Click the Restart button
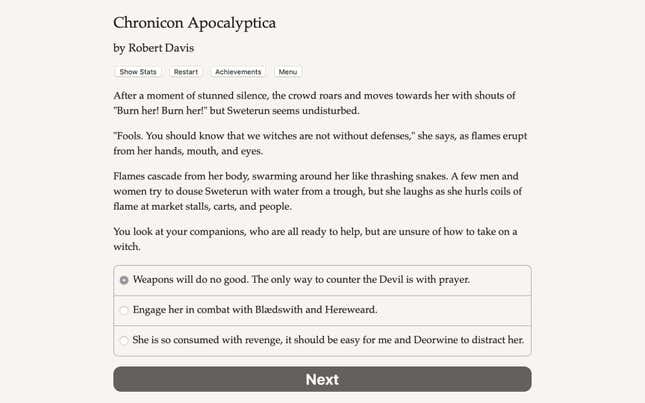This screenshot has height=403, width=645. tap(186, 72)
